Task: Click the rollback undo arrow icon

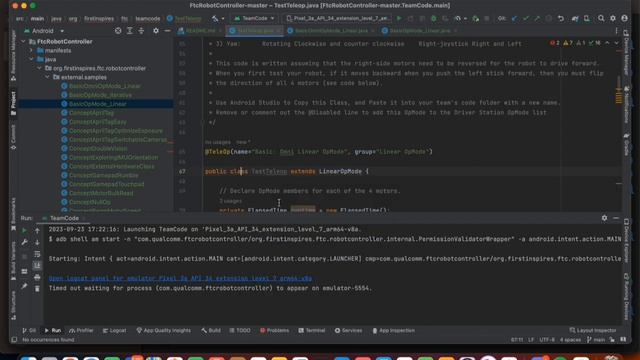Action: pos(561,18)
